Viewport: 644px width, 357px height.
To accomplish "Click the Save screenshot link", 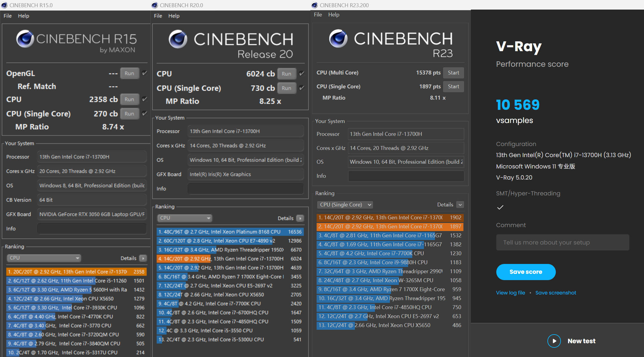I will pos(556,293).
